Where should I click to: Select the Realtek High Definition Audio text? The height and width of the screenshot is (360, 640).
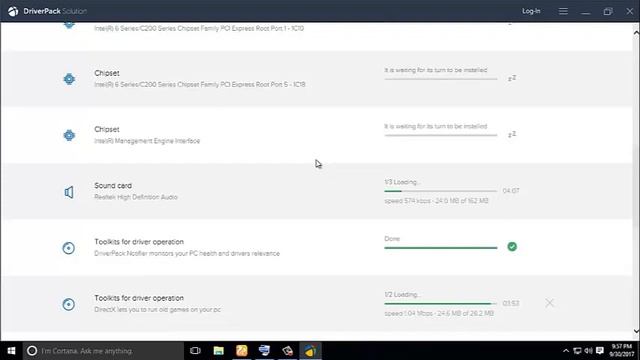[136, 197]
